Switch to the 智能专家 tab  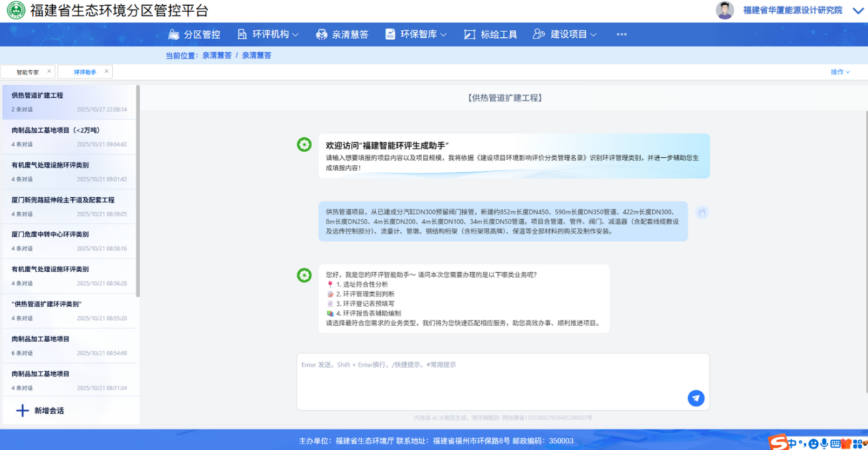coord(27,72)
